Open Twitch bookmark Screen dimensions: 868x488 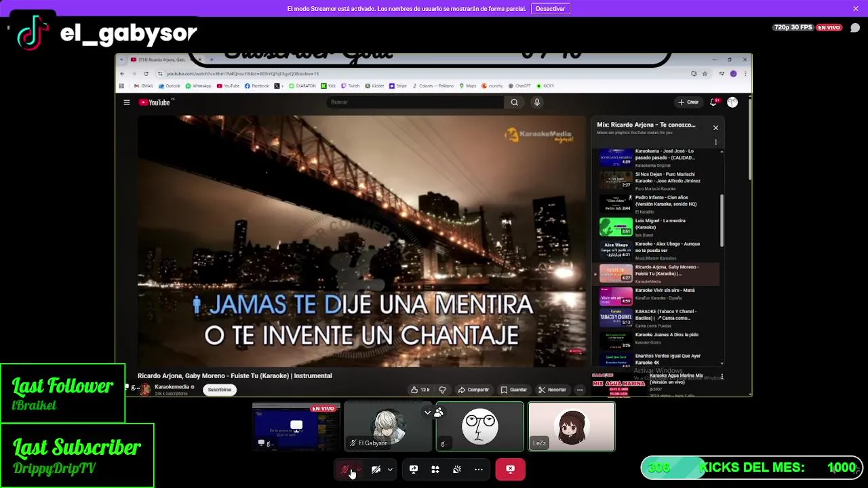coord(351,86)
